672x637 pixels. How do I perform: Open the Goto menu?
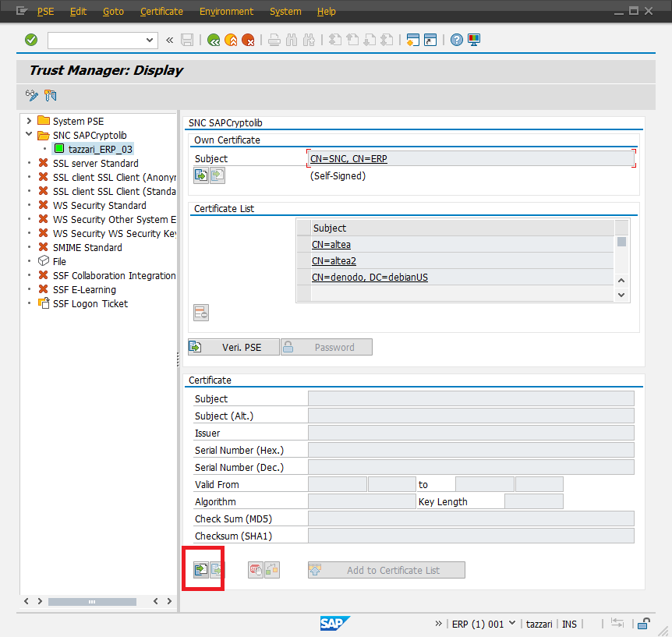point(113,12)
